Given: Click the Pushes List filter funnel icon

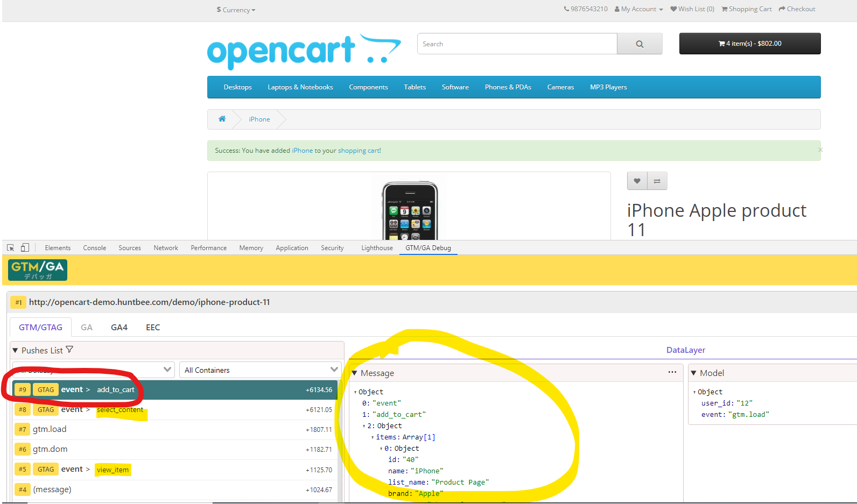Looking at the screenshot, I should tap(69, 350).
